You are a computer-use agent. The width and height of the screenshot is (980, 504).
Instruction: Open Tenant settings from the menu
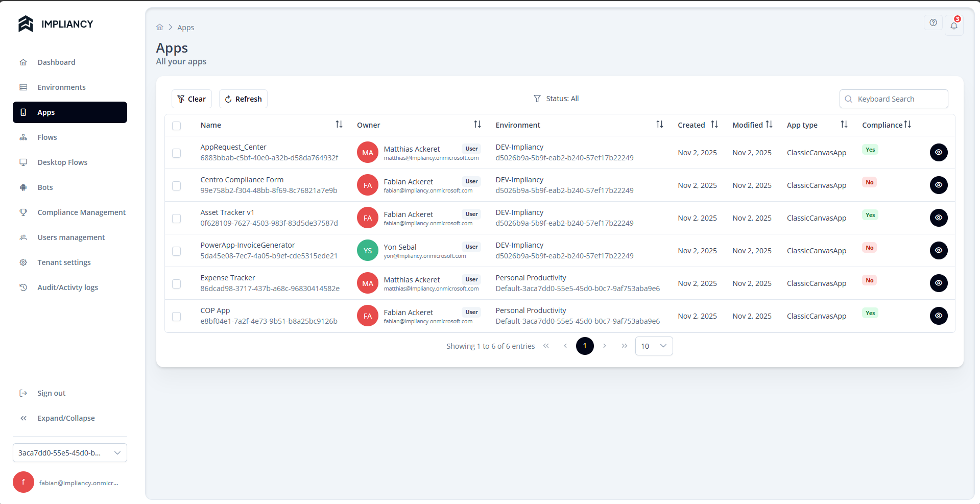63,262
